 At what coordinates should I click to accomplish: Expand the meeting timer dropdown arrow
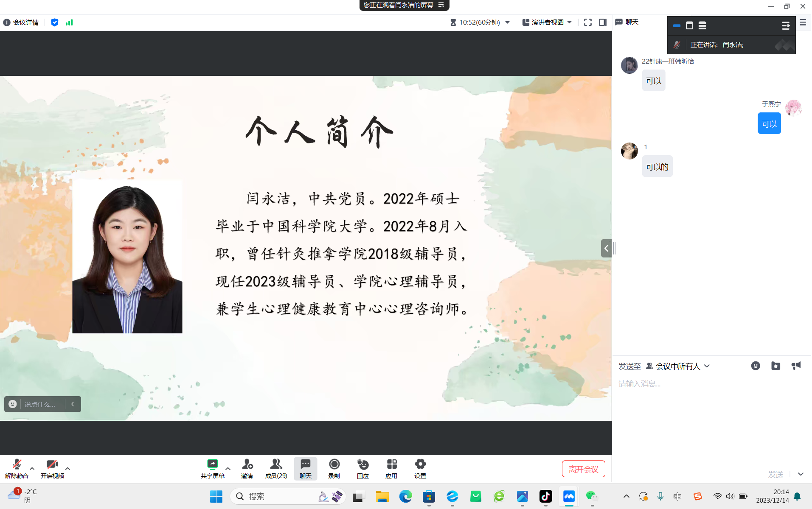pyautogui.click(x=508, y=22)
